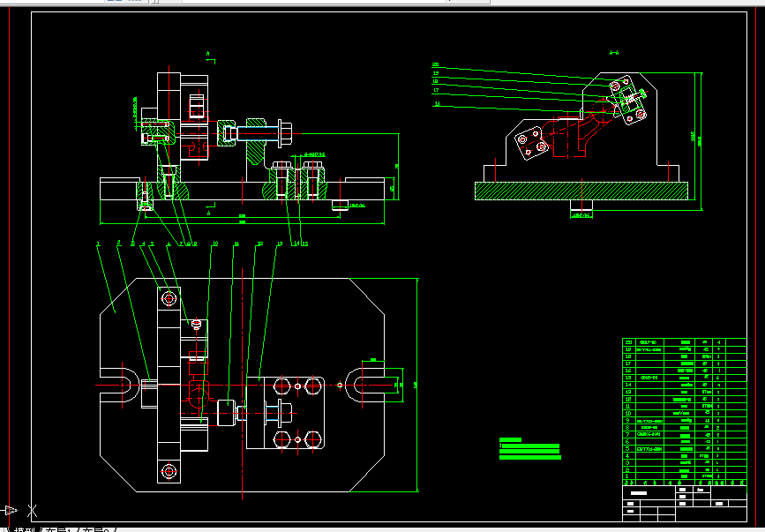Viewport: 765px width, 532px height.
Task: Select row 20 number in parts list
Action: click(627, 342)
